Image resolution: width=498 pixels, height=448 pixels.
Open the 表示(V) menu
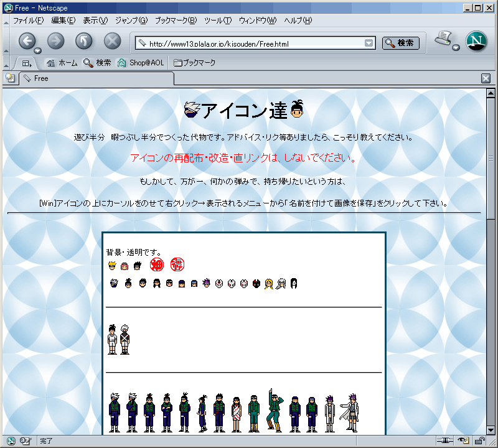(x=95, y=21)
